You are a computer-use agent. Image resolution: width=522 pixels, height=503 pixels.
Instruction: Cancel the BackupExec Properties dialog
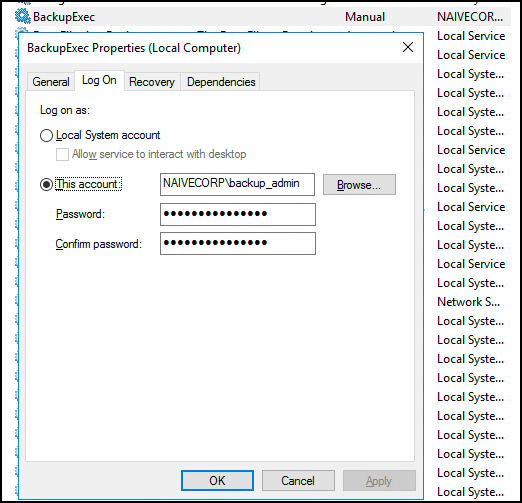click(x=298, y=480)
